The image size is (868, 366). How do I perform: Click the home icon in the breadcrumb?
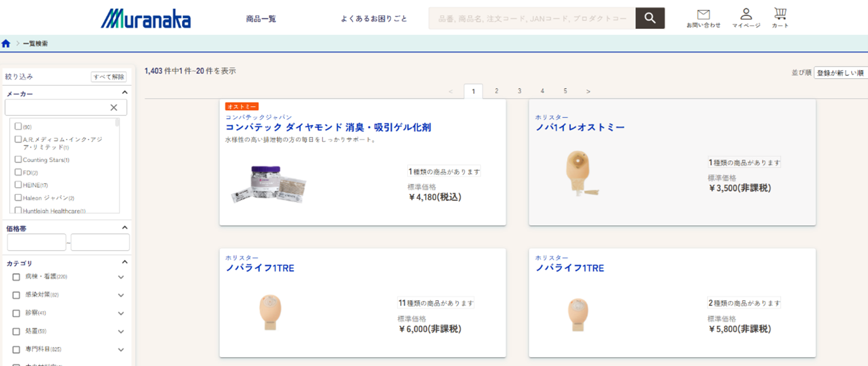pyautogui.click(x=6, y=43)
